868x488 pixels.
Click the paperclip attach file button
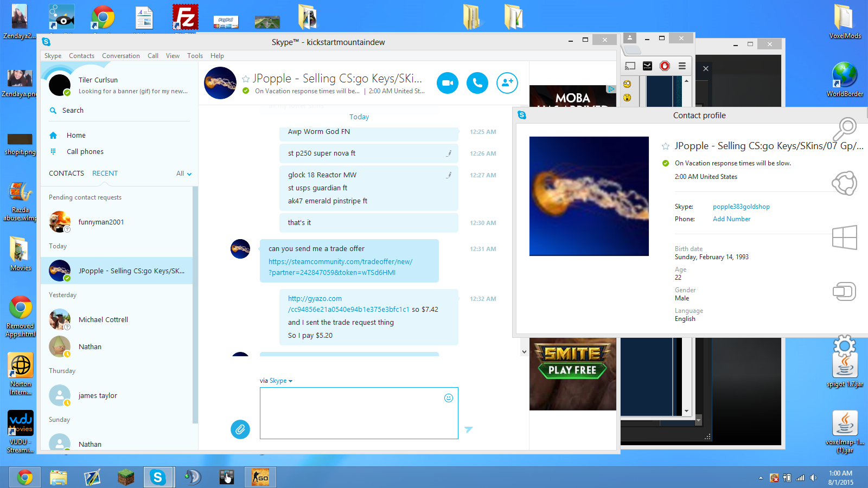pos(240,429)
